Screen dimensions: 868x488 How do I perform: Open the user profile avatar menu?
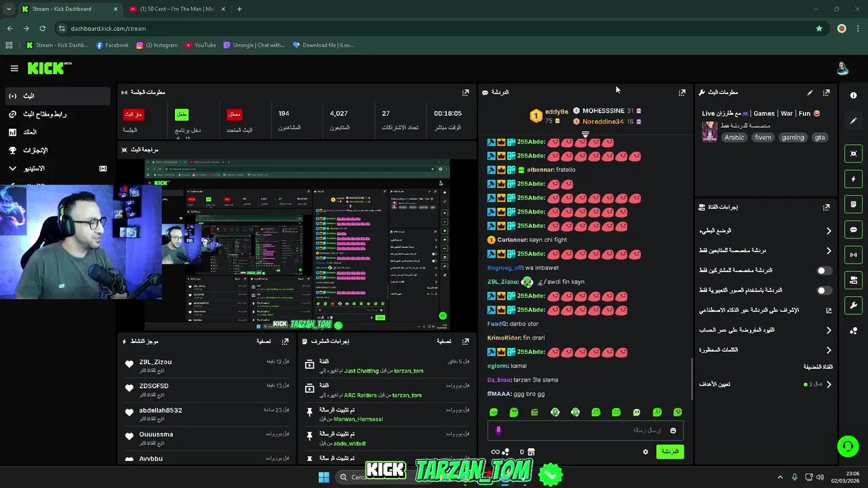point(842,68)
